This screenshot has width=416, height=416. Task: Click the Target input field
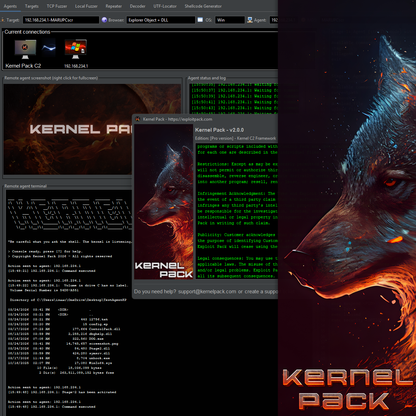tap(61, 20)
